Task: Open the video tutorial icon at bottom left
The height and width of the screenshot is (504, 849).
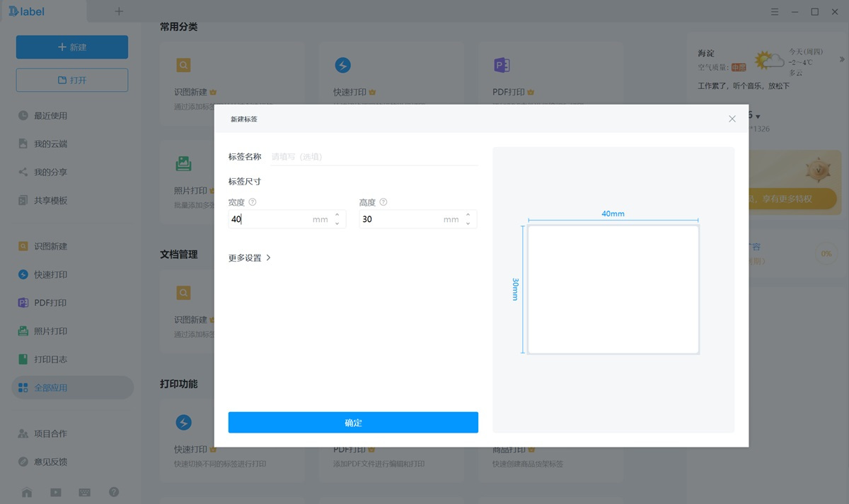Action: tap(56, 492)
